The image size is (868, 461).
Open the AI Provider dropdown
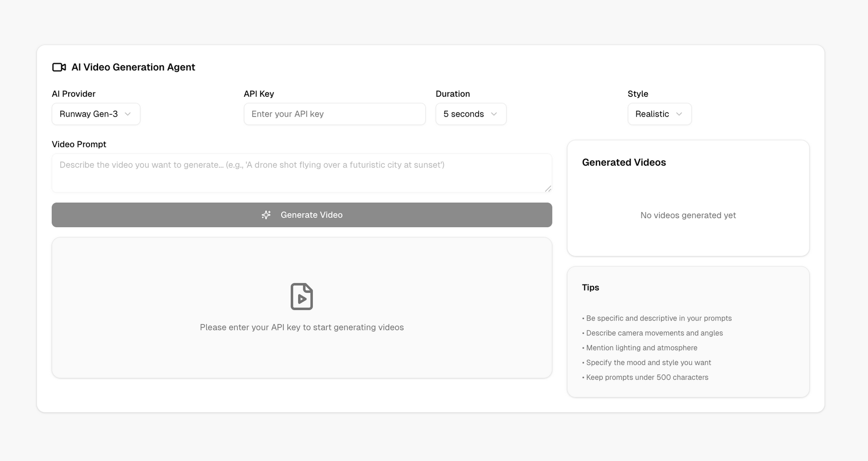(x=95, y=114)
